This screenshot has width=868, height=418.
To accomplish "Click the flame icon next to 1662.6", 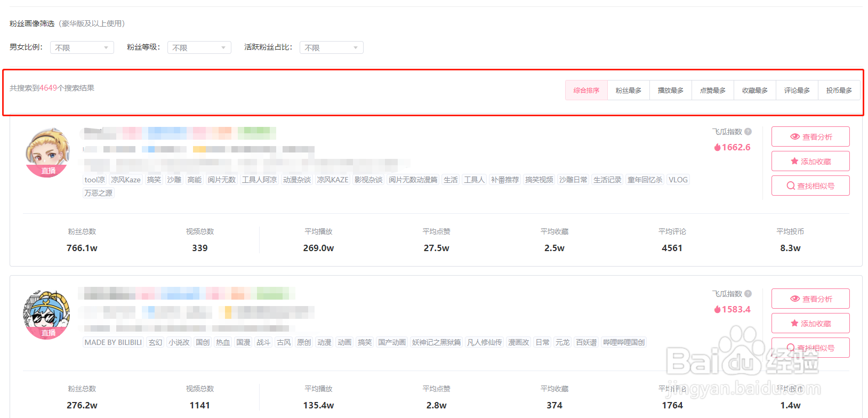I will (x=717, y=148).
